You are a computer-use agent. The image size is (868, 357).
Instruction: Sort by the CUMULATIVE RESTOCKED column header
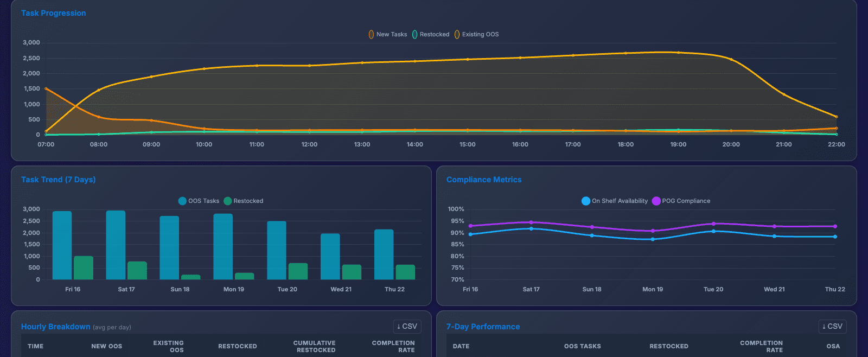point(315,346)
